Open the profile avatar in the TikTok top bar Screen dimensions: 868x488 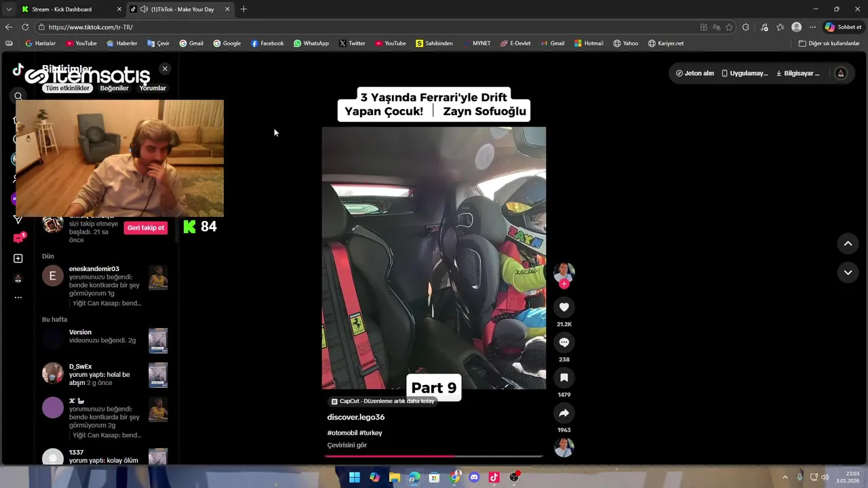[x=841, y=73]
